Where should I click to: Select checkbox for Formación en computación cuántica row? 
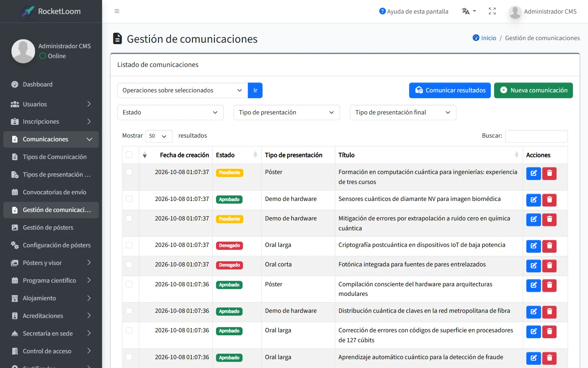pyautogui.click(x=129, y=172)
